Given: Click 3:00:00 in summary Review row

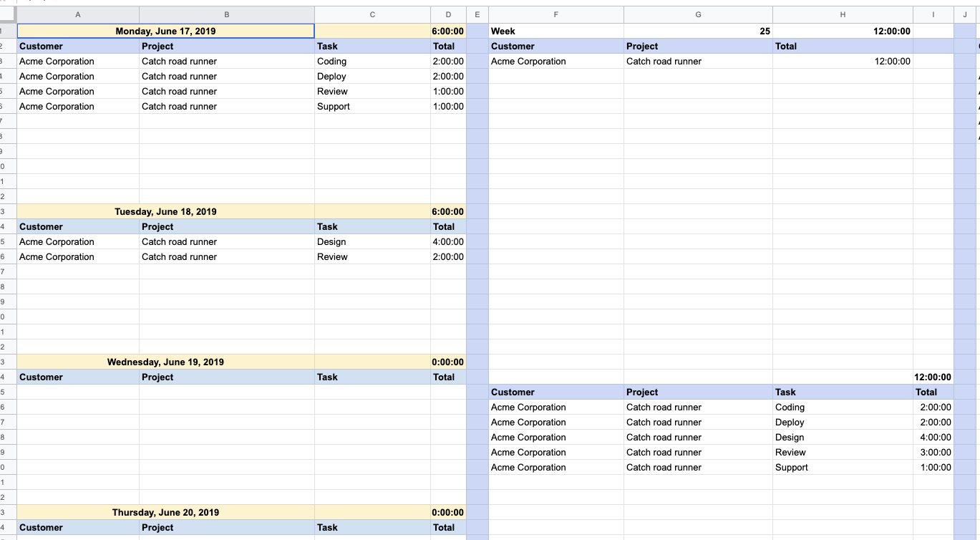Looking at the screenshot, I should [x=933, y=453].
